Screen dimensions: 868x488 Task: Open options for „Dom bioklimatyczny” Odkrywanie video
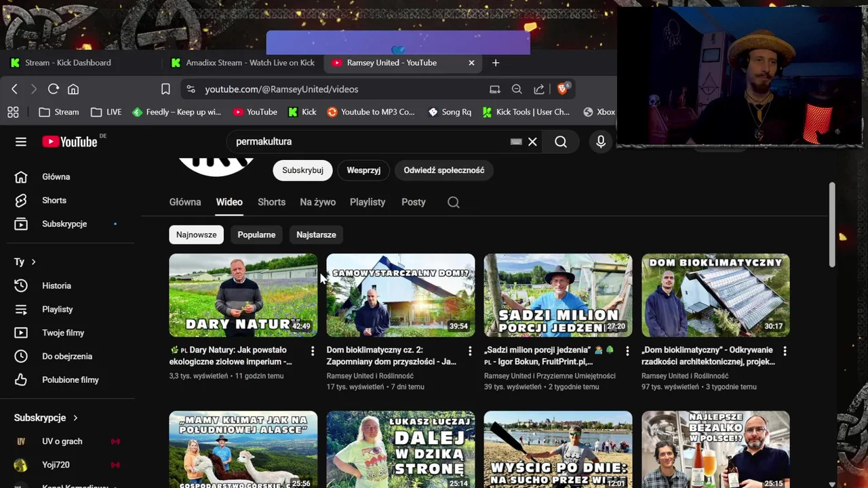pos(785,350)
